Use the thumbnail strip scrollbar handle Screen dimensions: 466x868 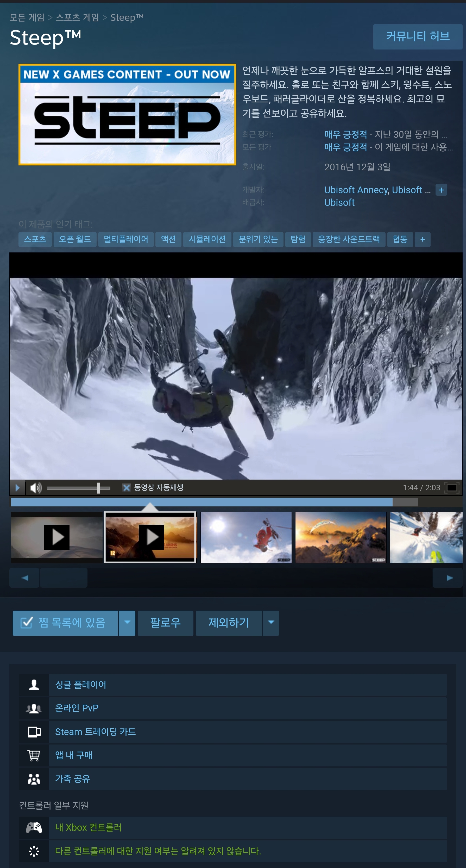(64, 578)
